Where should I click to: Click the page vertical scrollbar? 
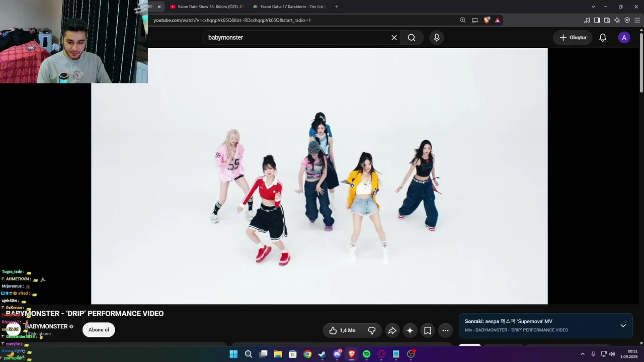click(641, 63)
